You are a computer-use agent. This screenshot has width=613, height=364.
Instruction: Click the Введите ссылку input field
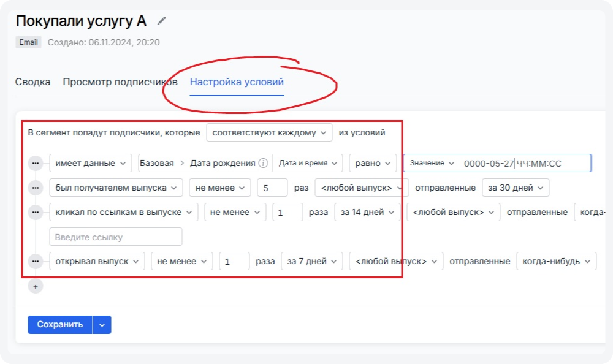pyautogui.click(x=116, y=237)
